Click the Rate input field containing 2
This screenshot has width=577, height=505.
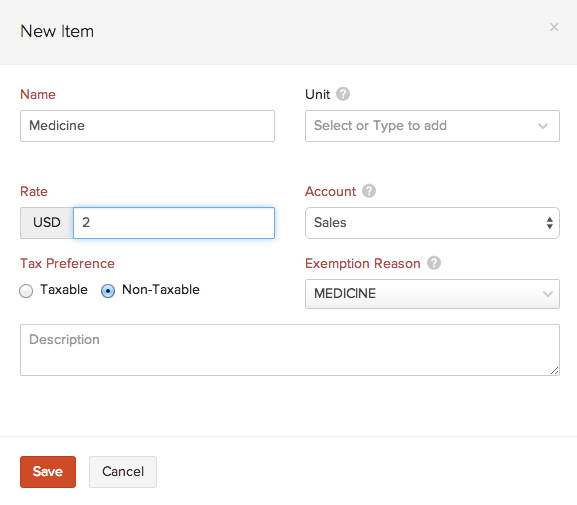[174, 223]
